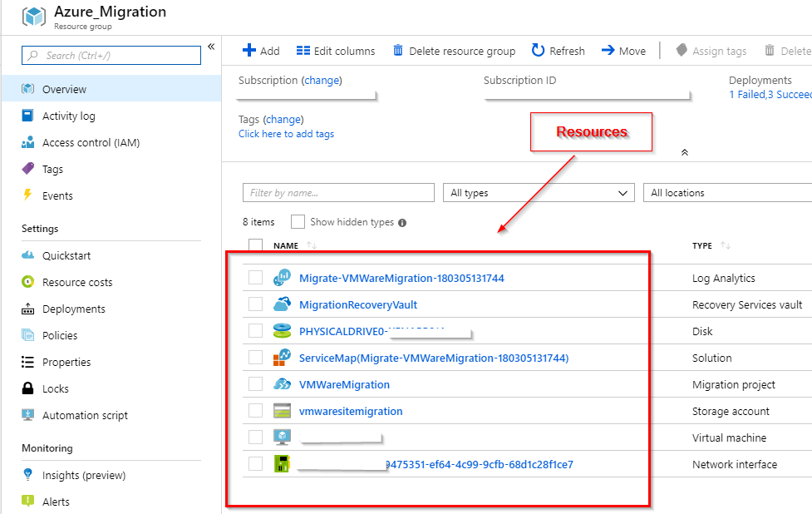
Task: Open the All locations dropdown
Action: tap(727, 193)
